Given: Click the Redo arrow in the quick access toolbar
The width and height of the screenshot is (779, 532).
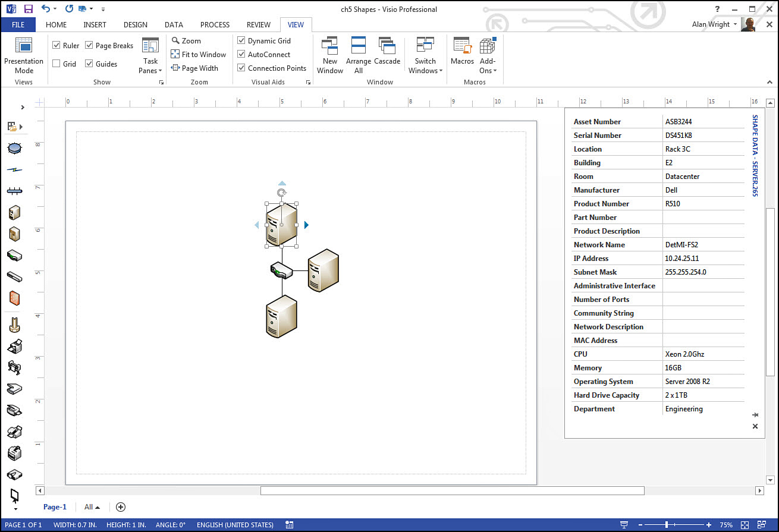Looking at the screenshot, I should tap(69, 9).
